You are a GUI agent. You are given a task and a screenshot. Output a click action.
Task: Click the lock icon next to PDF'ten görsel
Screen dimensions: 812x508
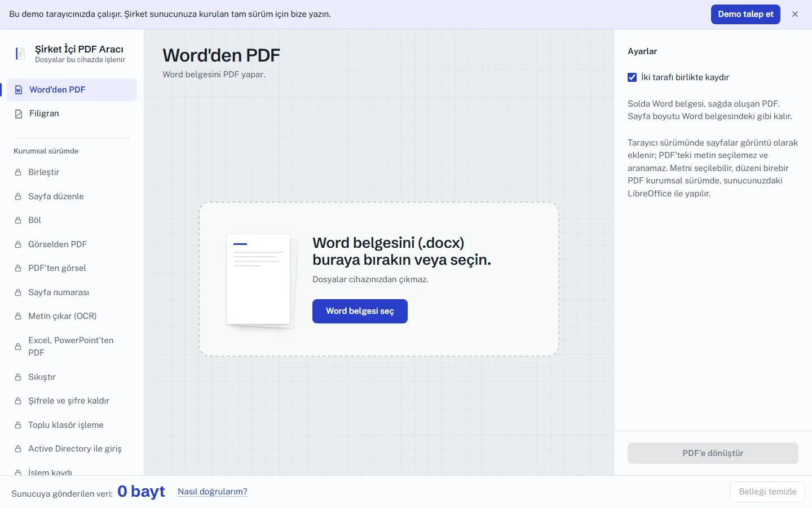coord(18,268)
